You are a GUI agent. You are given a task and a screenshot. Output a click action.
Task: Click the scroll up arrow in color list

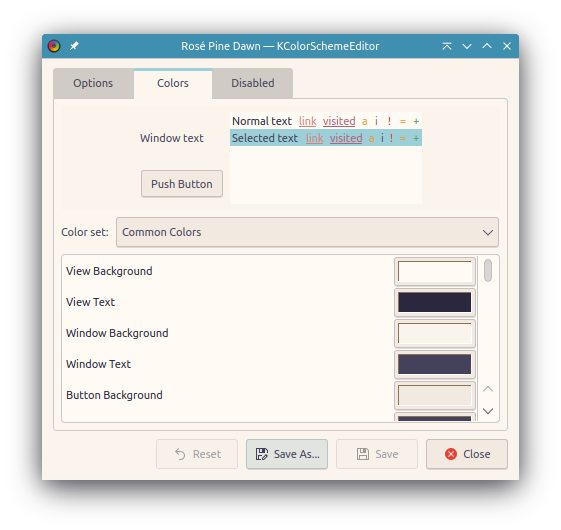pyautogui.click(x=488, y=389)
